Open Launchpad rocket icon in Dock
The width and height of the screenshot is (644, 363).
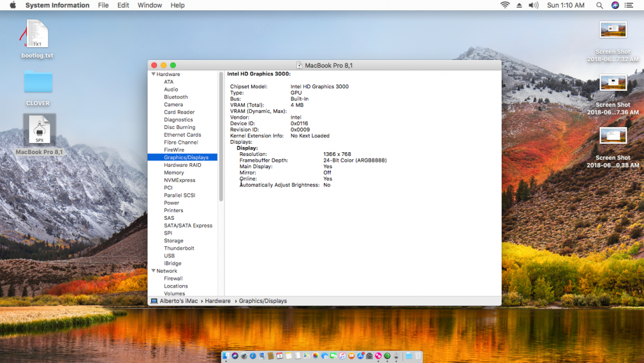244,356
